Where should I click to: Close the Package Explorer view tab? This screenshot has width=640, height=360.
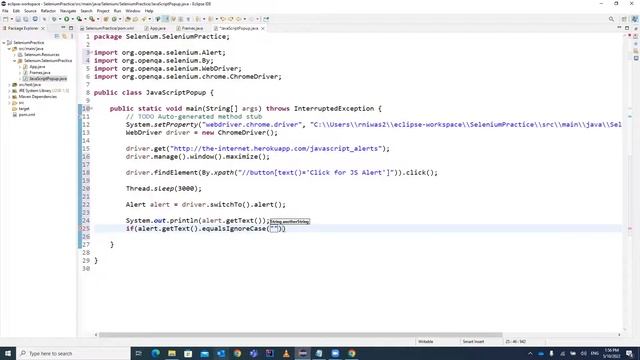click(43, 28)
